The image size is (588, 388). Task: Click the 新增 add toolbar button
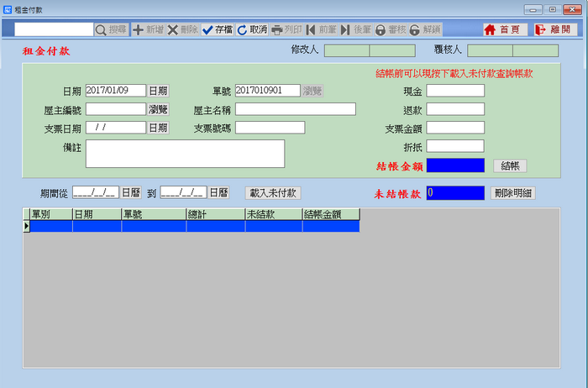(x=148, y=29)
